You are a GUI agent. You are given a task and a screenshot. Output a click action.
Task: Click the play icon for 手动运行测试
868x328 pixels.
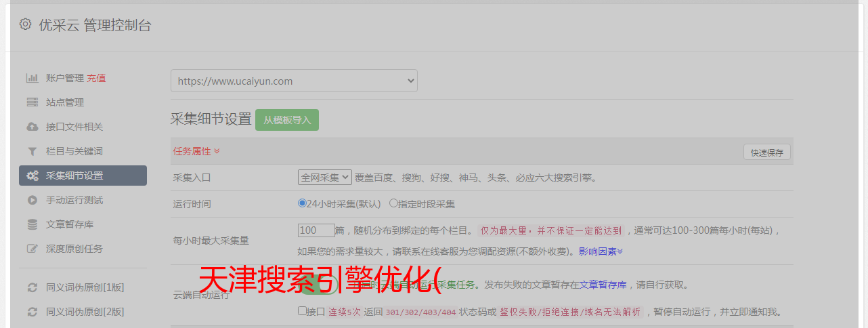pyautogui.click(x=32, y=200)
